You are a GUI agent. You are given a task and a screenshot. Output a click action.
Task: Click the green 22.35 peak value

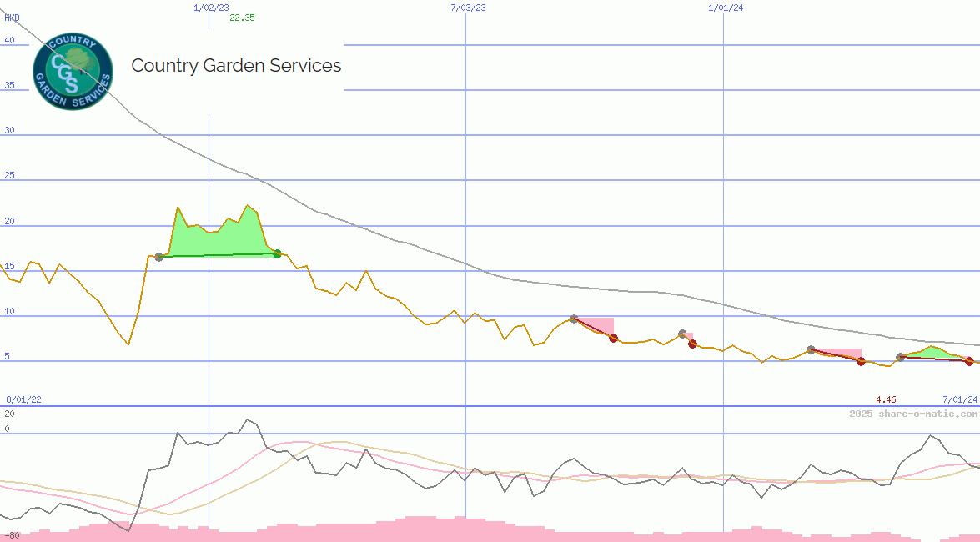(242, 18)
